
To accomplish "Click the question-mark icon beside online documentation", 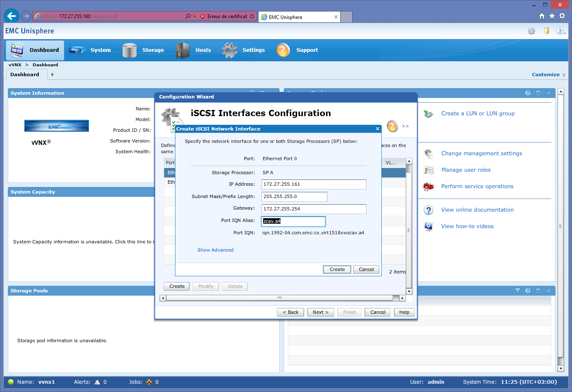I will [x=429, y=210].
